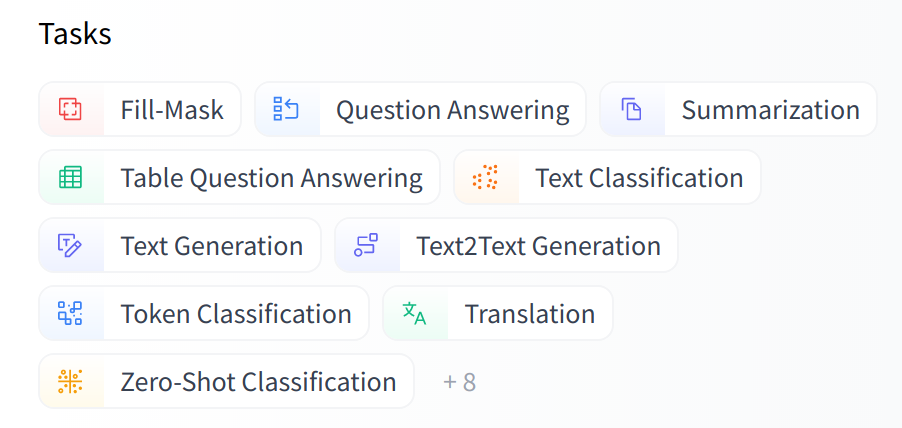This screenshot has height=428, width=902.
Task: Click the orange Text Classification dots icon
Action: 485,178
